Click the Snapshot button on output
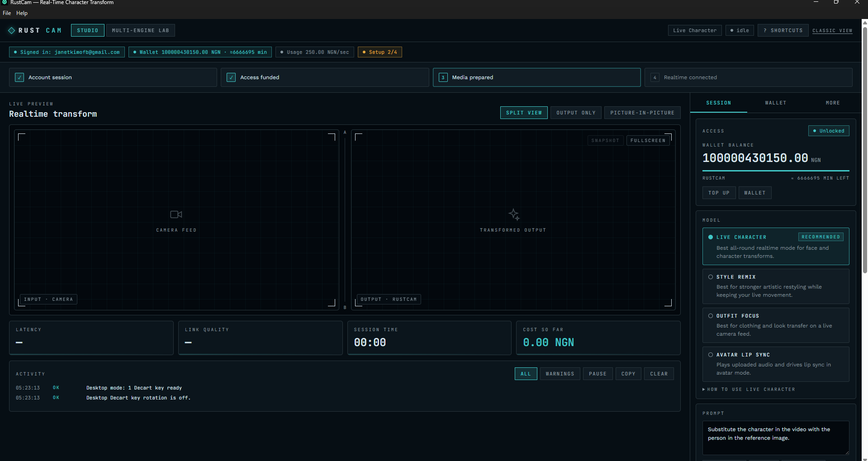The height and width of the screenshot is (461, 868). coord(605,141)
